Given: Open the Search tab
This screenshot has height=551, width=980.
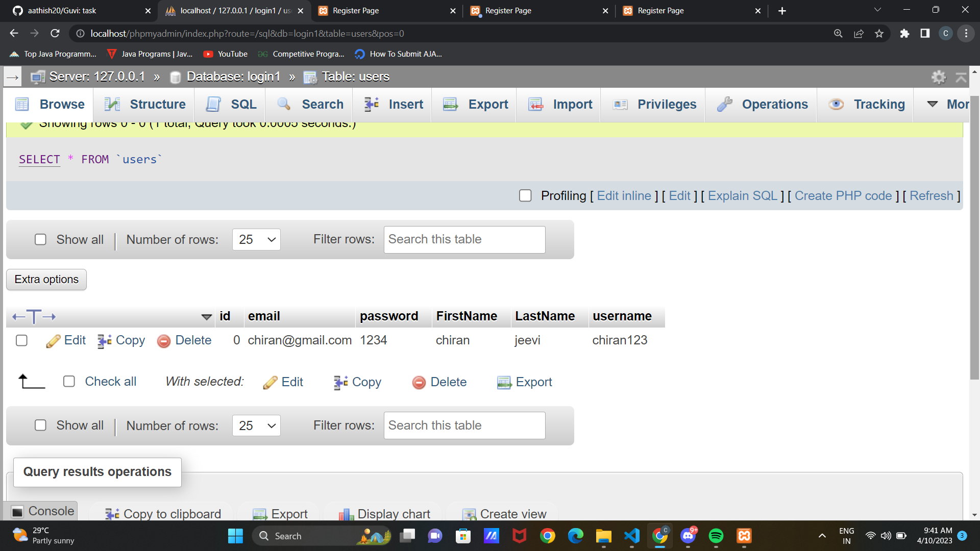Looking at the screenshot, I should [x=310, y=105].
